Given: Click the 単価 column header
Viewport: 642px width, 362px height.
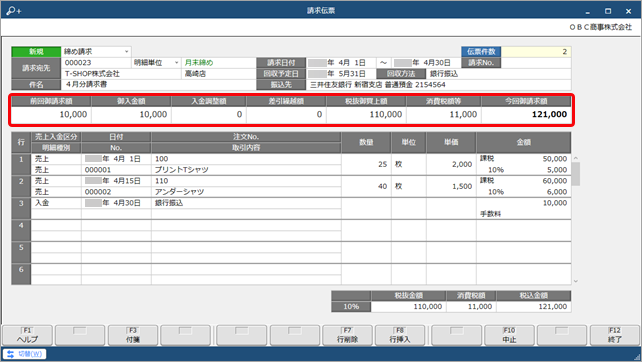Looking at the screenshot, I should click(x=451, y=143).
